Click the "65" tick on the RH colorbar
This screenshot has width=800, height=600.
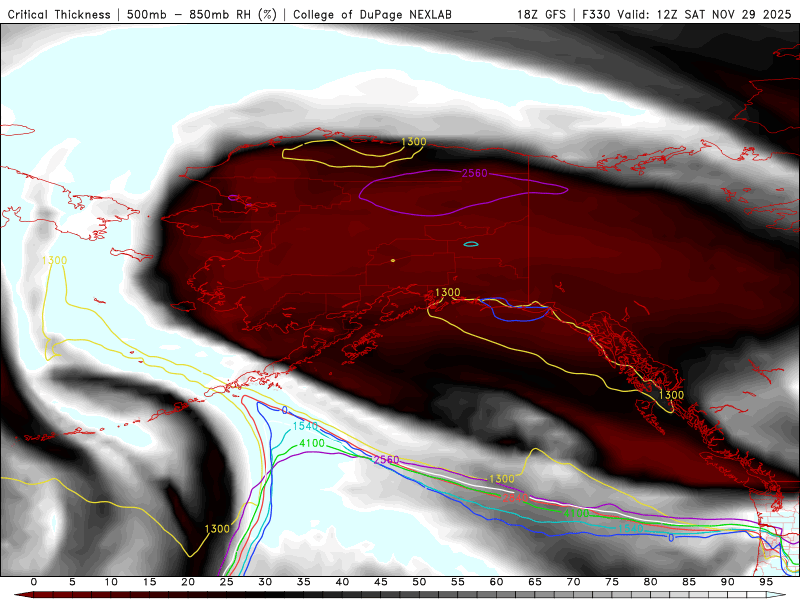click(x=535, y=582)
